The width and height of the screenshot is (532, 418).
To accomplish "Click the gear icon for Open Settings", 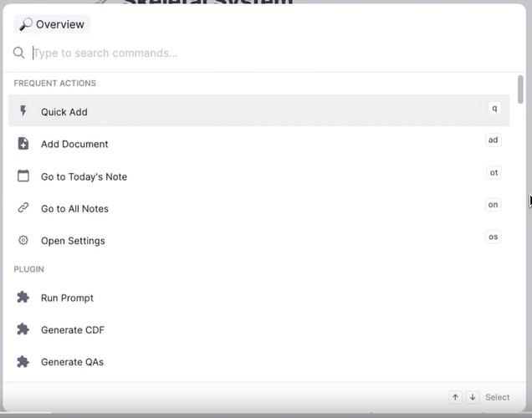I will pos(23,240).
